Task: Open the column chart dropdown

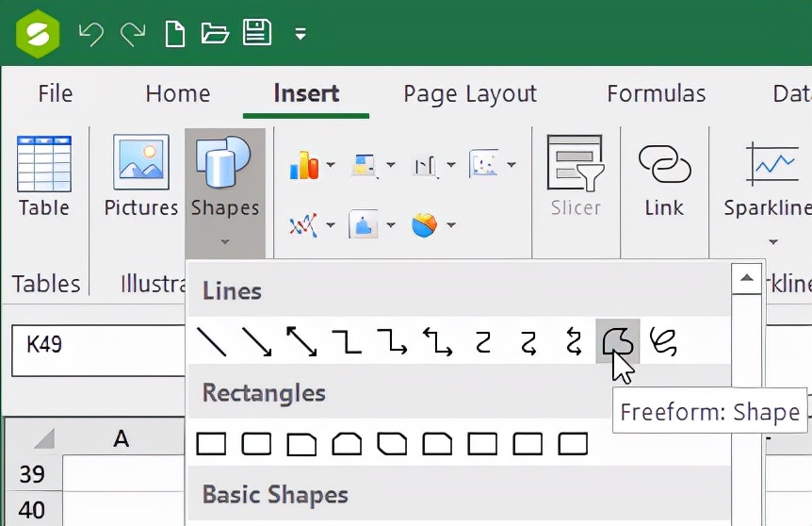Action: (x=312, y=166)
